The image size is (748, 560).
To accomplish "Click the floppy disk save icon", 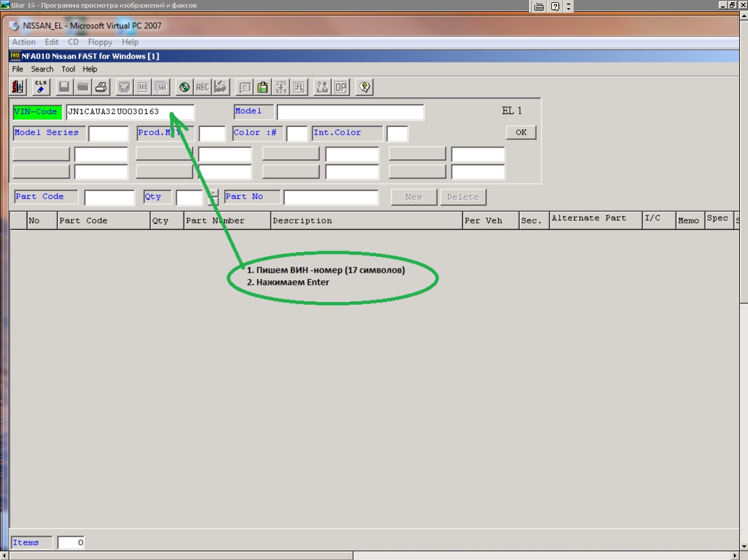I will 64,87.
